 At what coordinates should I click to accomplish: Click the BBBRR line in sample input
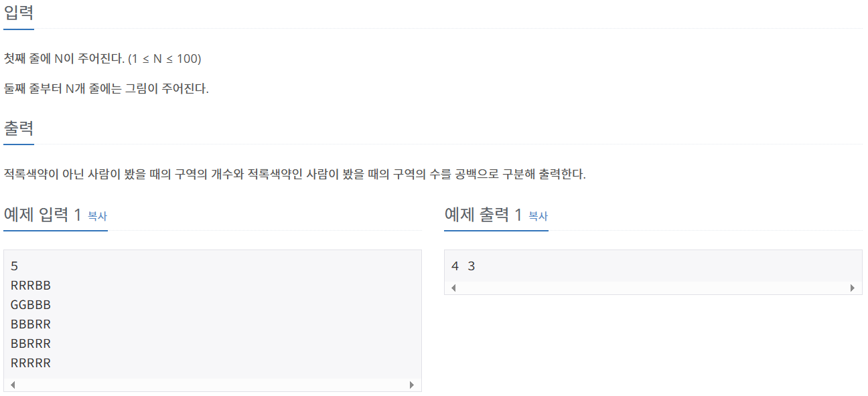pos(31,324)
